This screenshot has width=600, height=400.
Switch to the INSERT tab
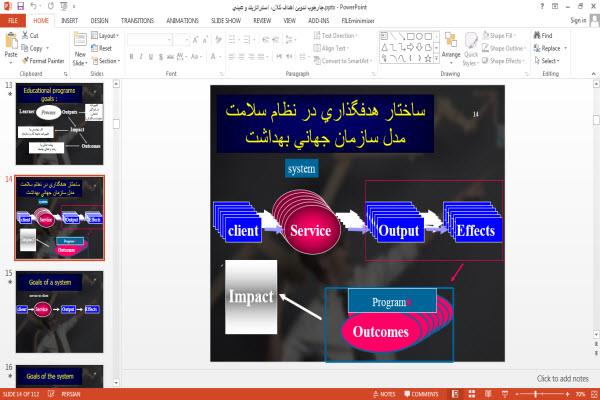[69, 21]
